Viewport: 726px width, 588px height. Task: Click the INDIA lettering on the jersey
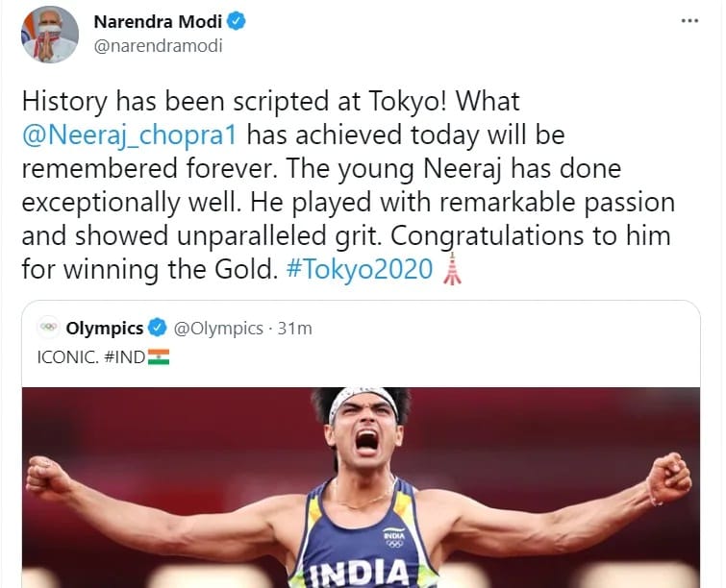click(x=360, y=574)
